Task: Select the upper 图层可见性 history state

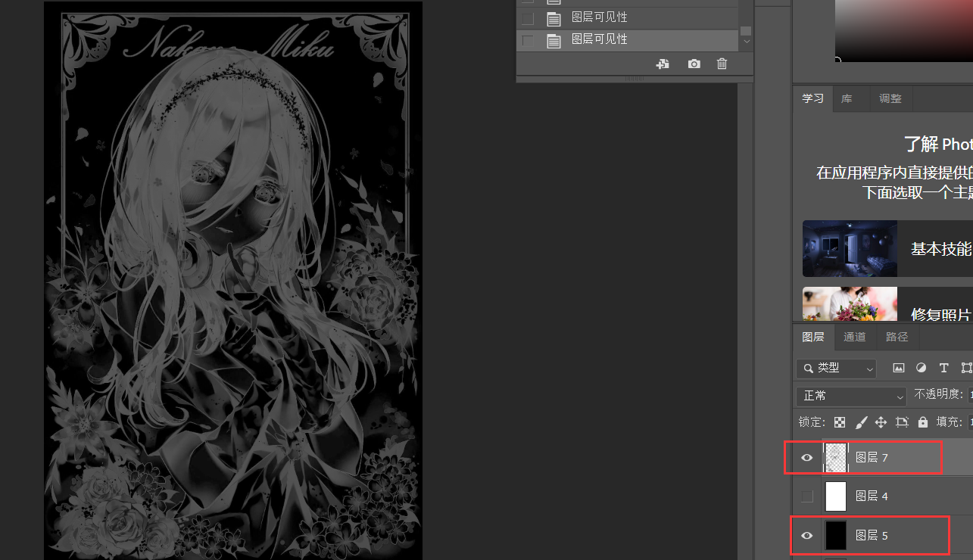Action: [628, 18]
